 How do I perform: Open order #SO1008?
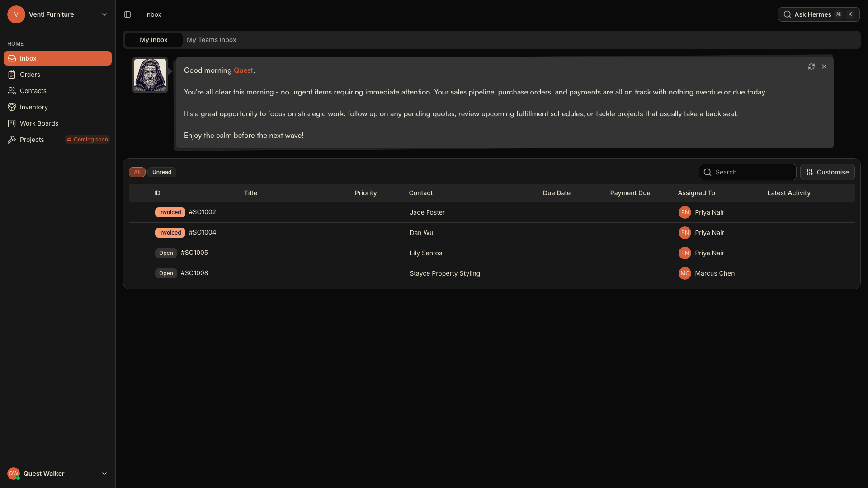tap(194, 273)
